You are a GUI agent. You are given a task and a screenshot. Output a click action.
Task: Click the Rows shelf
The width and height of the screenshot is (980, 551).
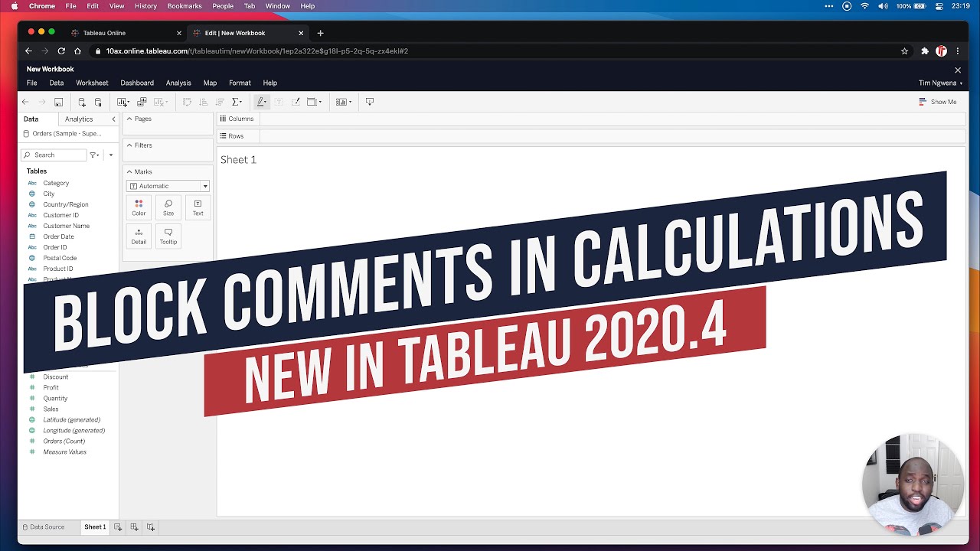[x=590, y=136]
